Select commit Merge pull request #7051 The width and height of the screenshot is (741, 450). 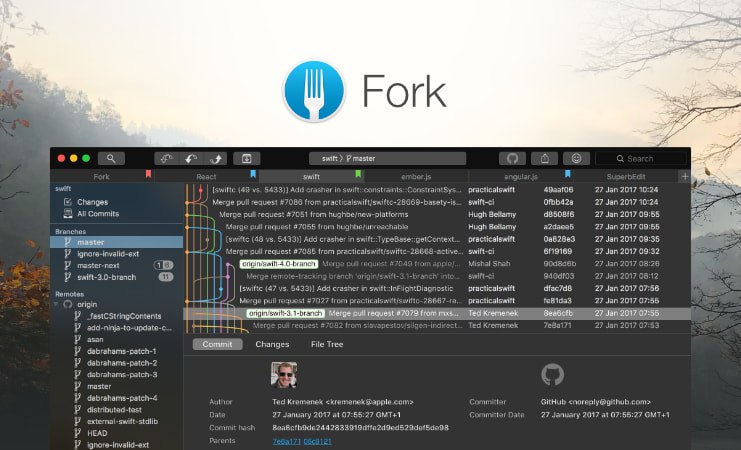(x=437, y=214)
